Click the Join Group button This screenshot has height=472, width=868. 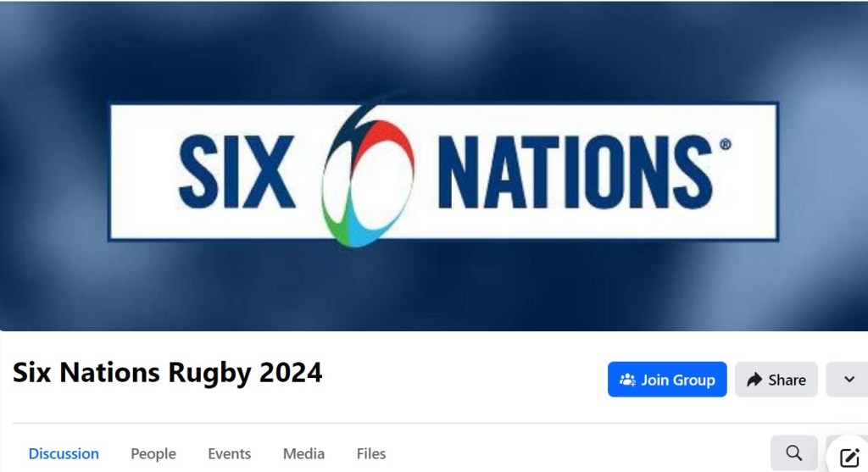click(667, 380)
